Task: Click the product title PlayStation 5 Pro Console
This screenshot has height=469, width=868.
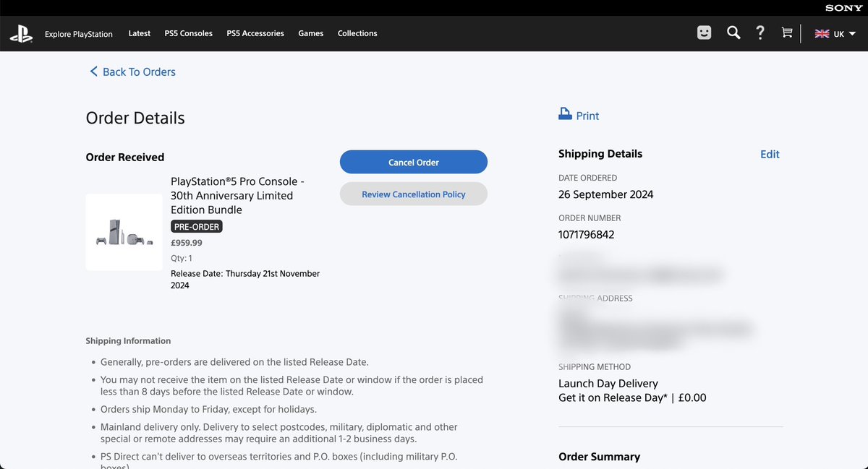Action: pos(237,196)
